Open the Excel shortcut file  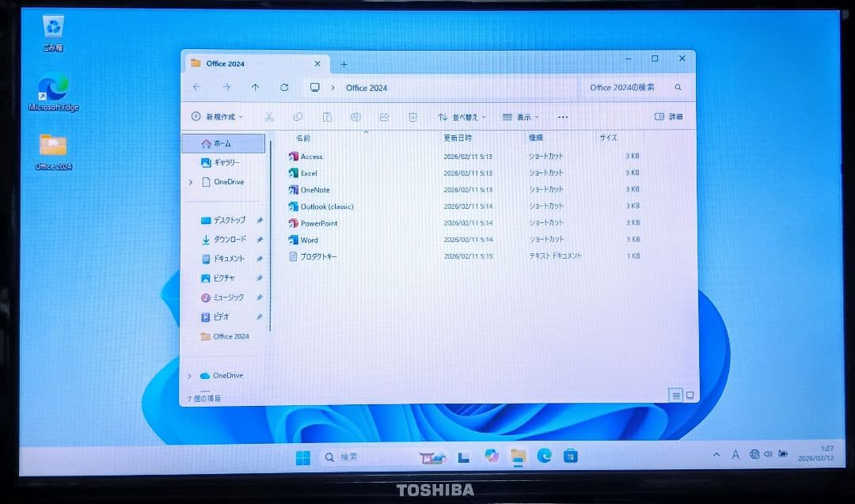click(302, 173)
